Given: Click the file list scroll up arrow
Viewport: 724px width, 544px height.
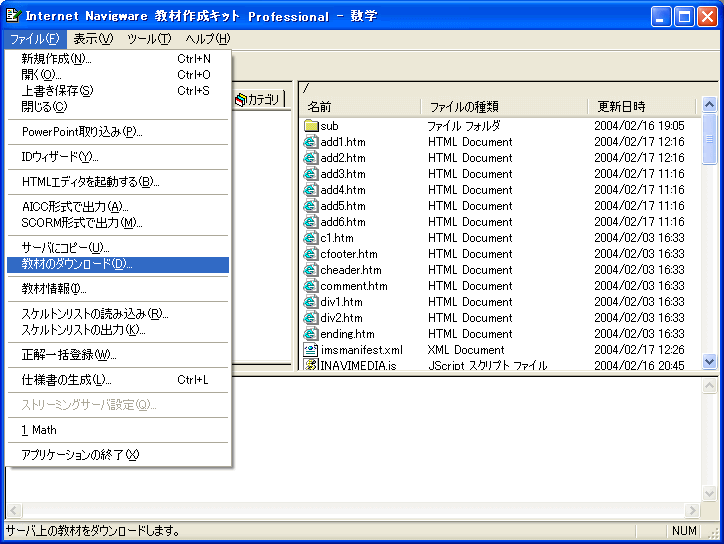Looking at the screenshot, I should [x=709, y=105].
